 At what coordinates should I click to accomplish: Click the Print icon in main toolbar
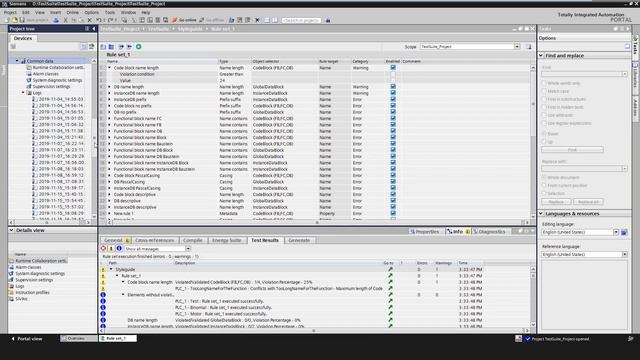click(x=56, y=20)
